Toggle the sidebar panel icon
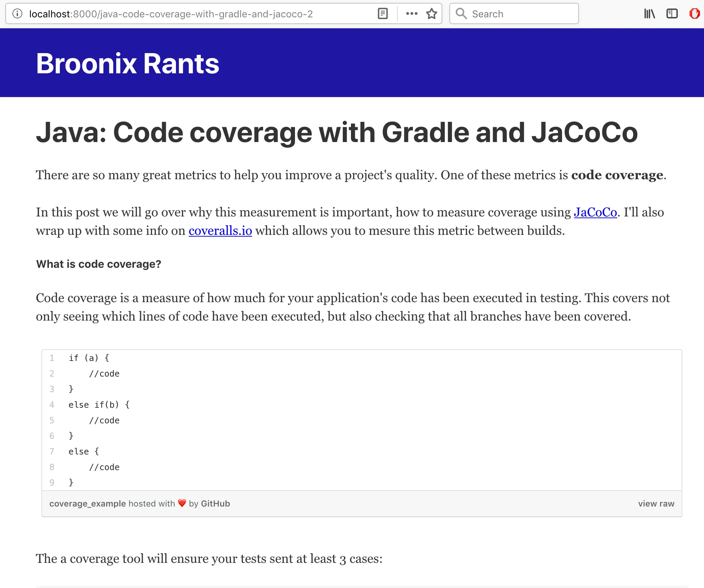Viewport: 704px width, 588px height. (672, 14)
